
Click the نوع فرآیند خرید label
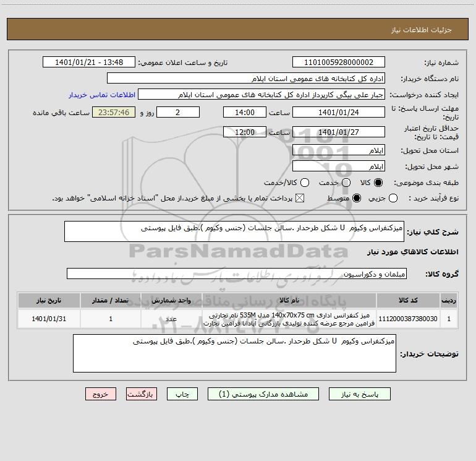pos(433,198)
